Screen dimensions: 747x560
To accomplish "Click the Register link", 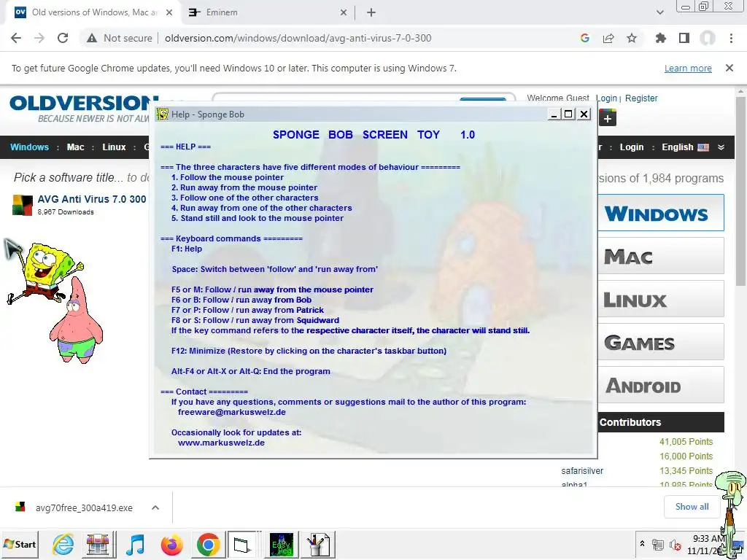I will point(640,98).
